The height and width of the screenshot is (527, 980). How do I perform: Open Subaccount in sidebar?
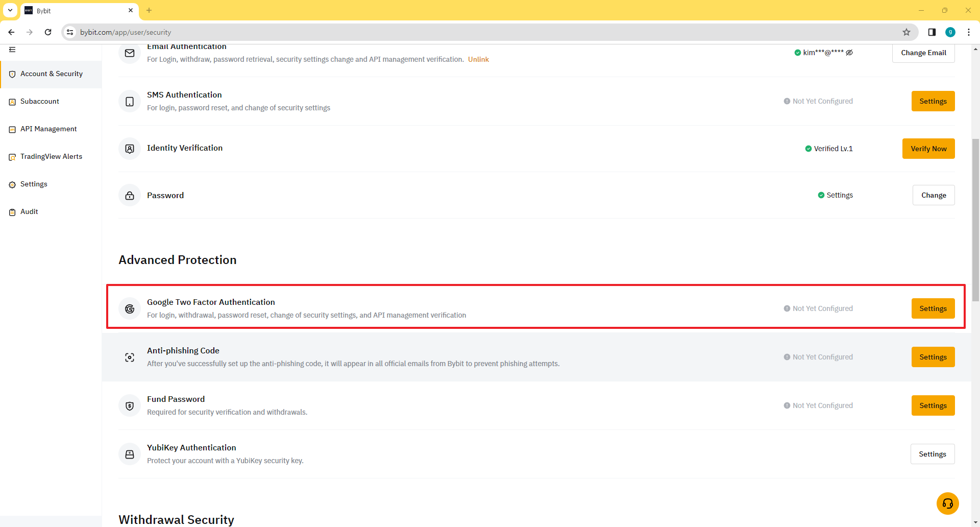(x=40, y=102)
